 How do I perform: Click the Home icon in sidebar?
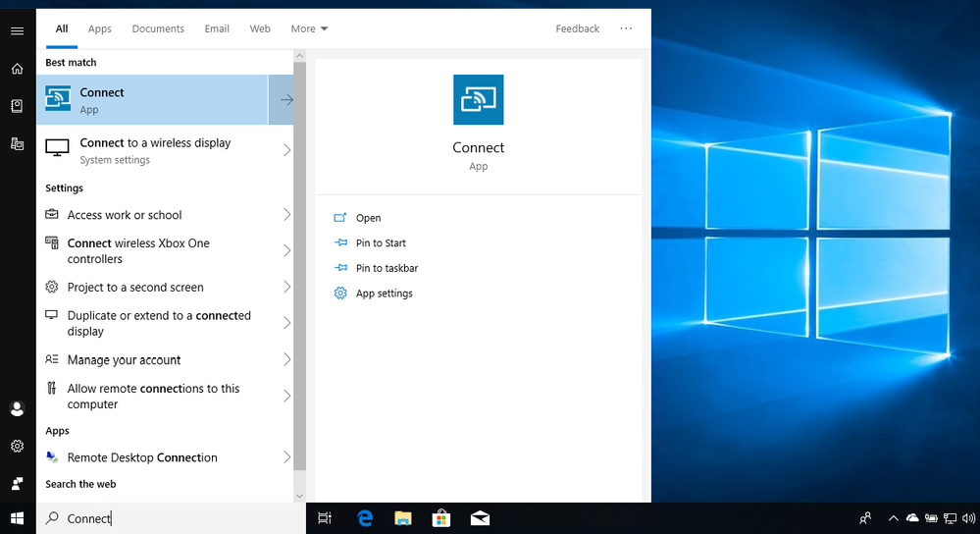click(x=18, y=69)
